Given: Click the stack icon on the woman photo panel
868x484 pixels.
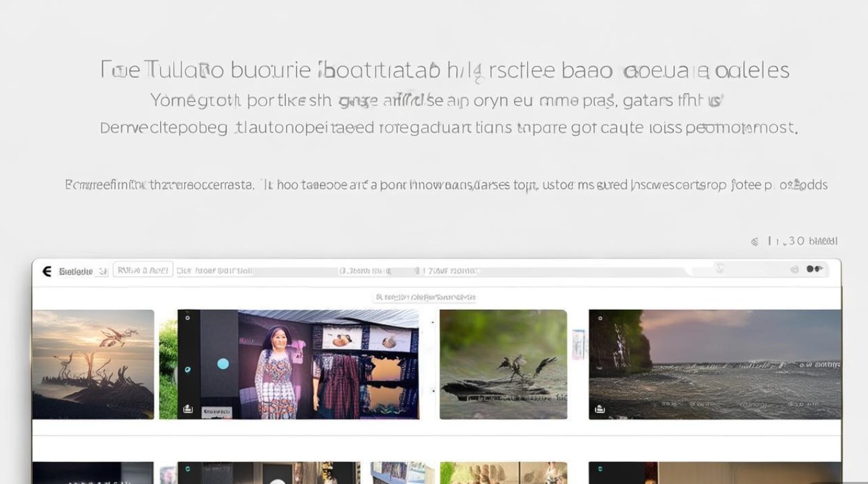Looking at the screenshot, I should point(188,408).
